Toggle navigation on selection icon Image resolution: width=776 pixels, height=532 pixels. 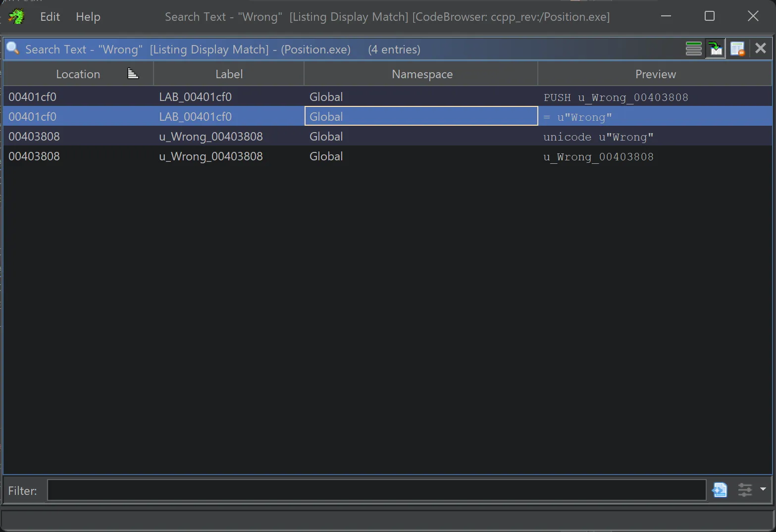point(715,48)
